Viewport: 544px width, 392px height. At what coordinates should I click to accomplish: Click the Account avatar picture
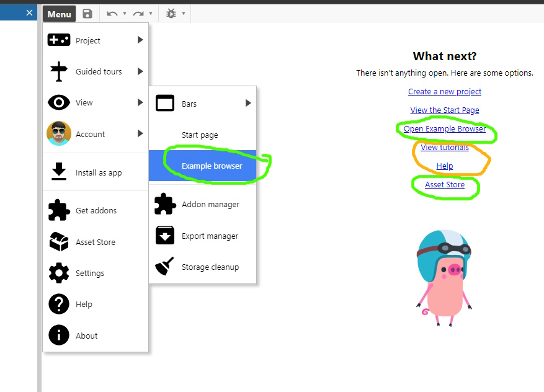click(x=59, y=133)
